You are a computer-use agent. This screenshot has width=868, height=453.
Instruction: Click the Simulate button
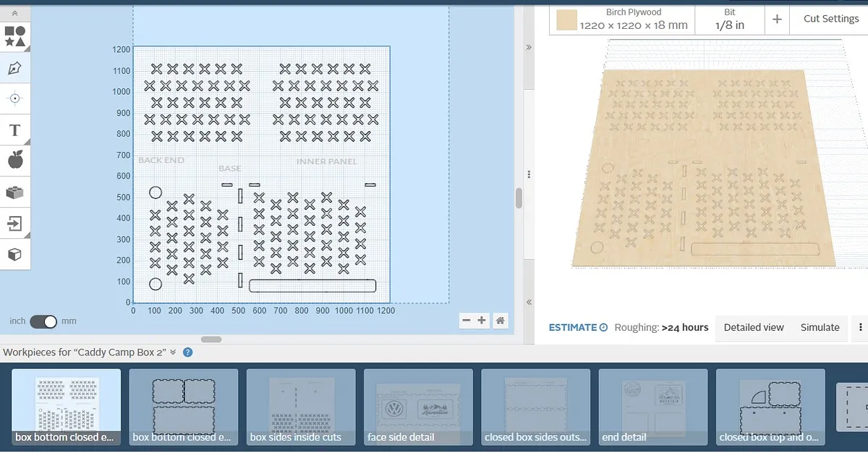click(x=820, y=327)
